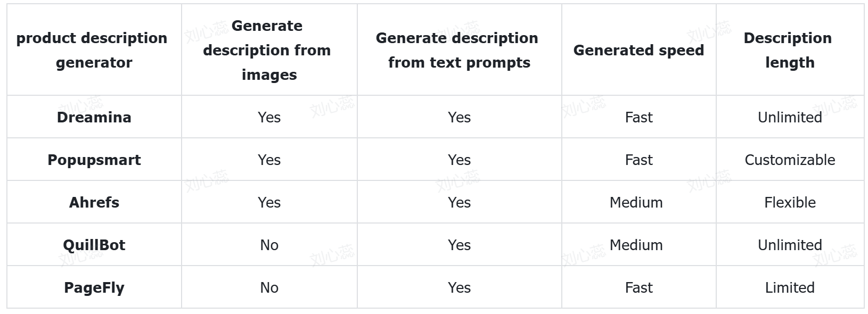Select Ahrefs' "Medium" speed cell
The width and height of the screenshot is (868, 314).
[x=636, y=202]
